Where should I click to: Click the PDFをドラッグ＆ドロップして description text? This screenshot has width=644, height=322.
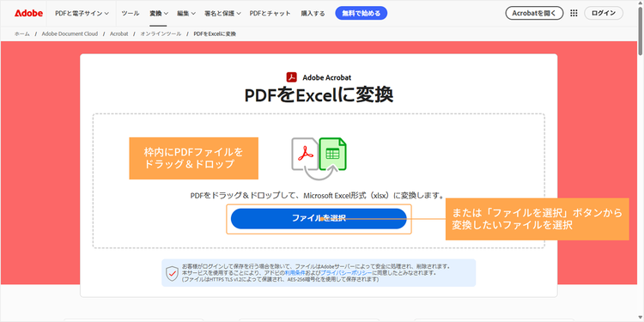click(x=318, y=196)
